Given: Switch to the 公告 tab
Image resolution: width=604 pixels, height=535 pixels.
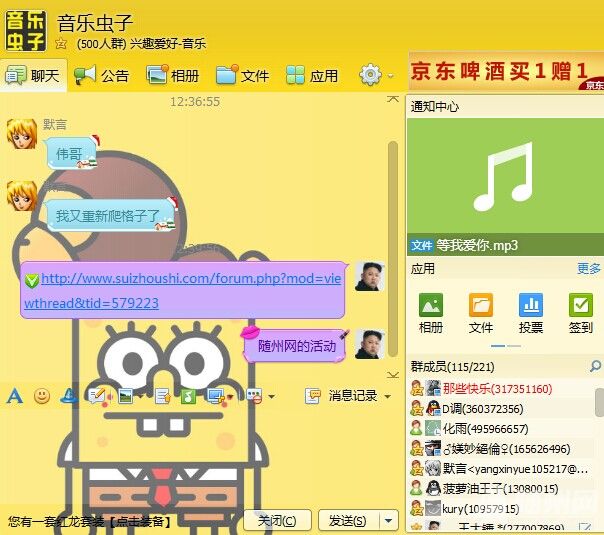Looking at the screenshot, I should [101, 75].
